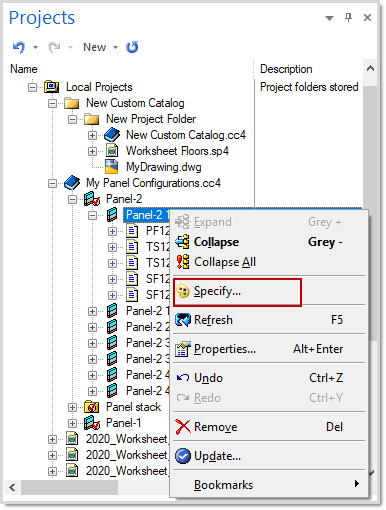Click the pin icon in Projects header
The height and width of the screenshot is (510, 386).
coord(348,17)
